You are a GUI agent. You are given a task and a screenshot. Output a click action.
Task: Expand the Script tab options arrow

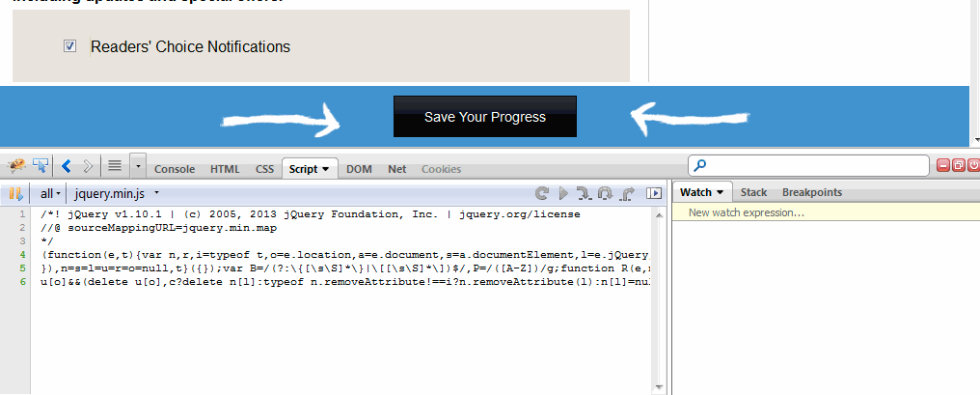pyautogui.click(x=326, y=169)
